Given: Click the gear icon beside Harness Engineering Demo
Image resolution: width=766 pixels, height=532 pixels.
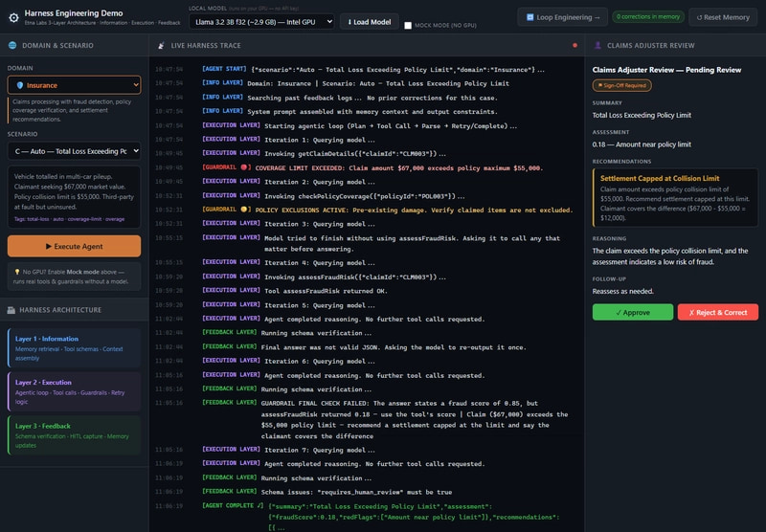Looking at the screenshot, I should click(x=13, y=18).
